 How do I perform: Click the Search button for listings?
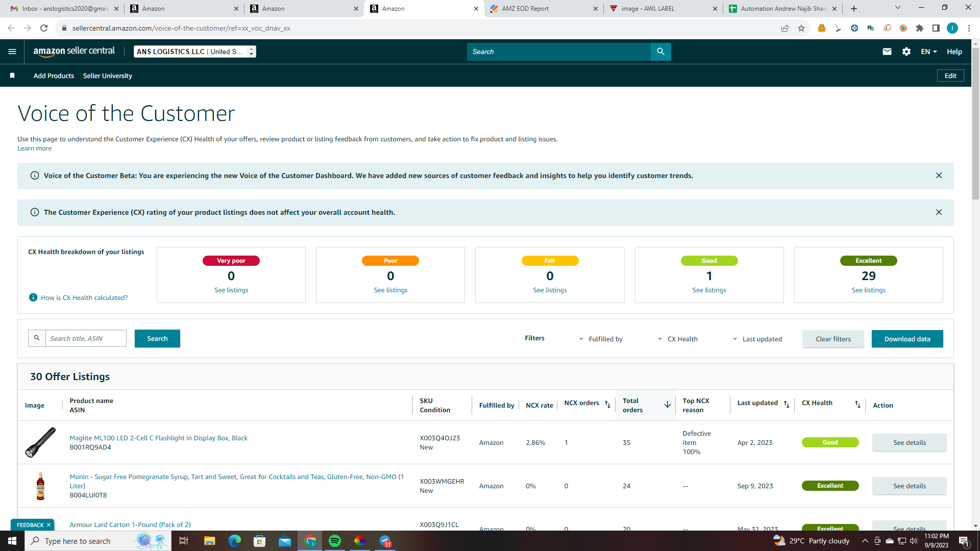(x=157, y=338)
